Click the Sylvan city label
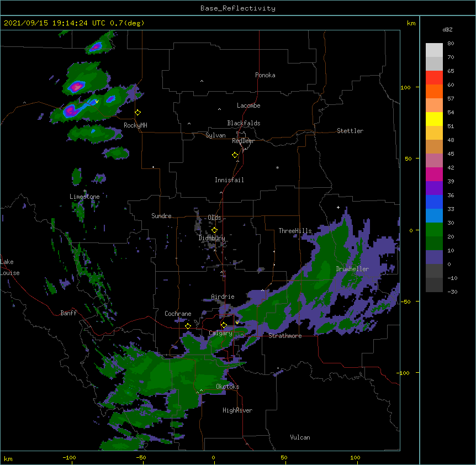 tap(215, 135)
